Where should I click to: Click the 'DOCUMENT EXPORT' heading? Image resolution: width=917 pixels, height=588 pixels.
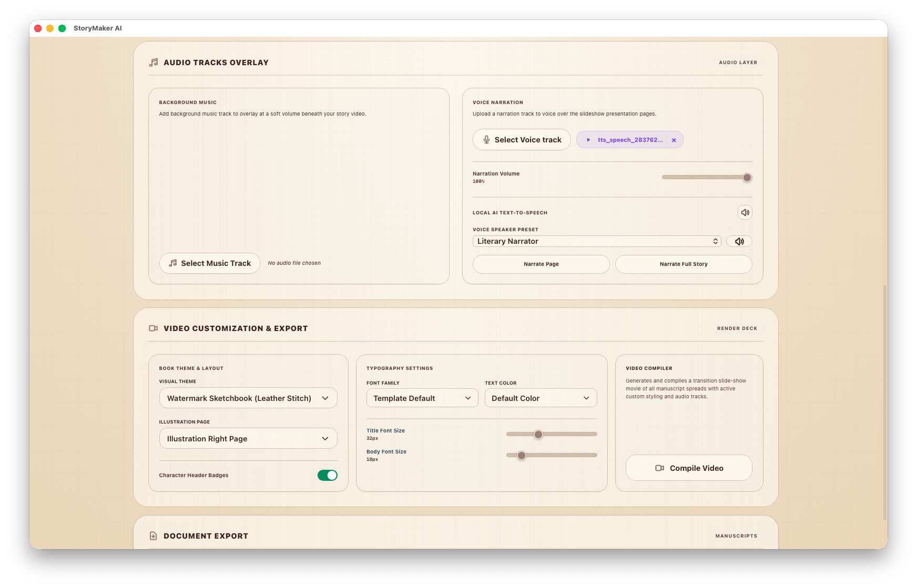[x=206, y=536]
